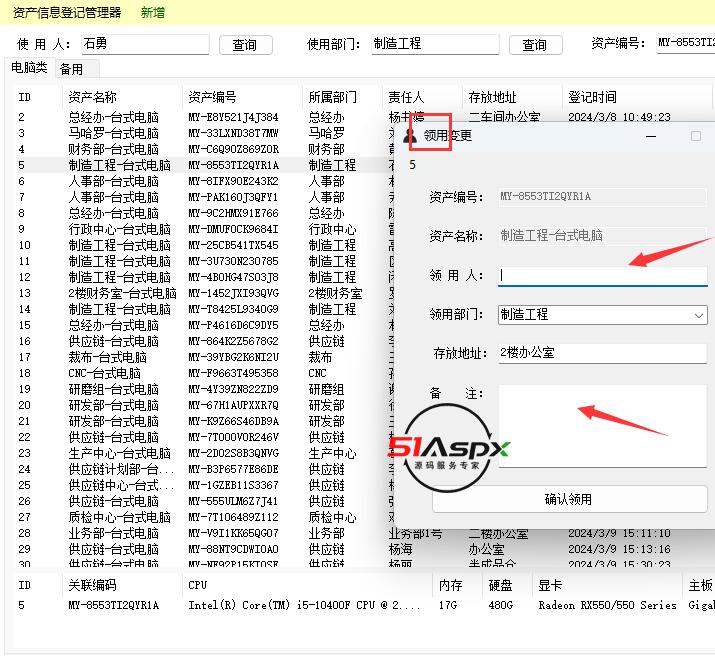Click 查询 button next to 使用人
Image resolution: width=715 pixels, height=658 pixels.
(x=245, y=45)
